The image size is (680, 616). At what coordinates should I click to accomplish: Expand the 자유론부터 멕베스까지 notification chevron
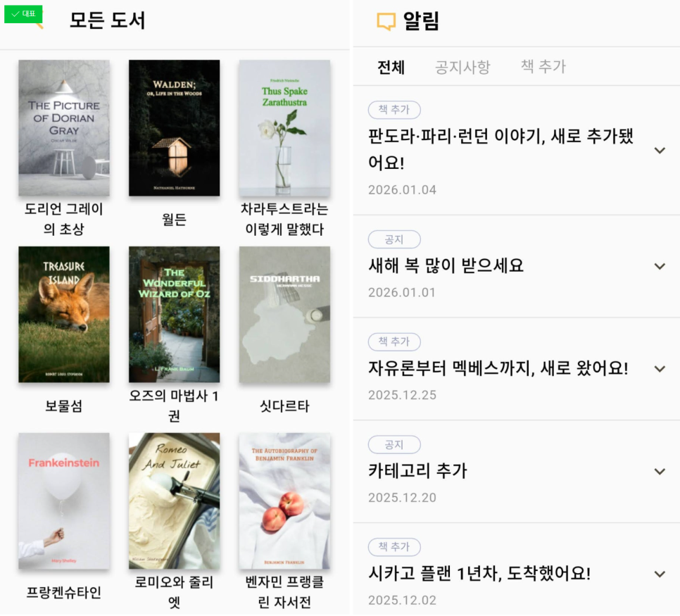click(x=660, y=369)
